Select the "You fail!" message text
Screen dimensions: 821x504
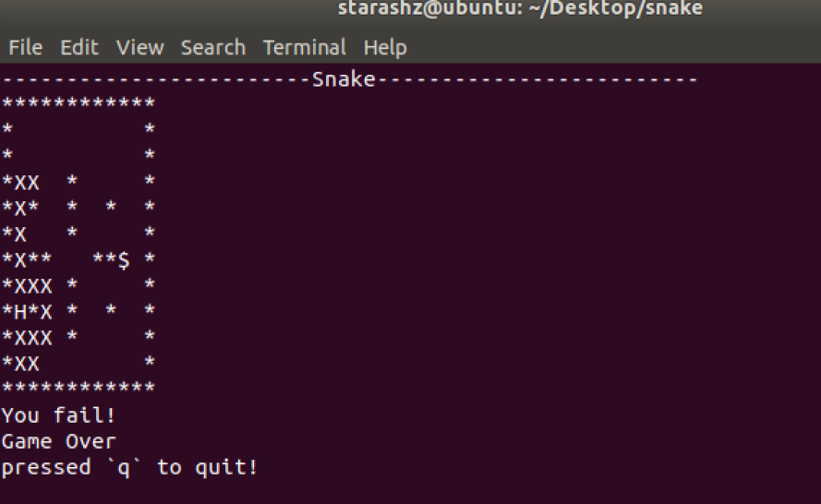click(58, 415)
